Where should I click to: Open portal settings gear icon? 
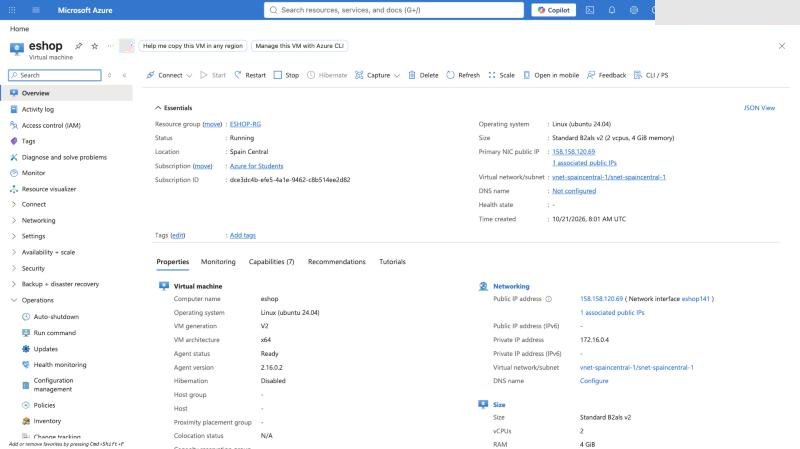(x=634, y=10)
